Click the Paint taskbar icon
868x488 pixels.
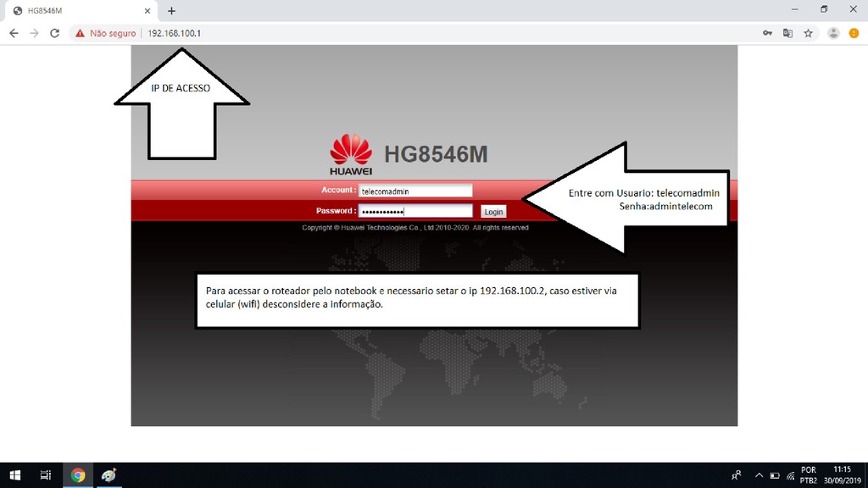pos(108,475)
